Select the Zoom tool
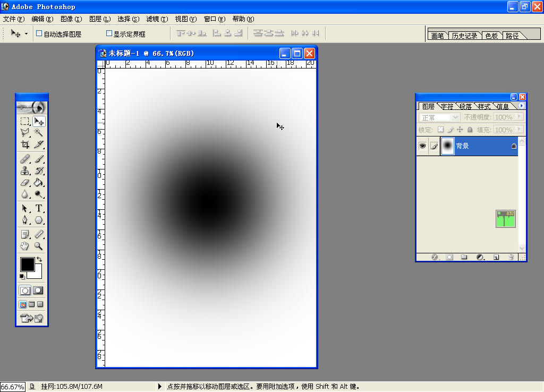 coord(39,246)
